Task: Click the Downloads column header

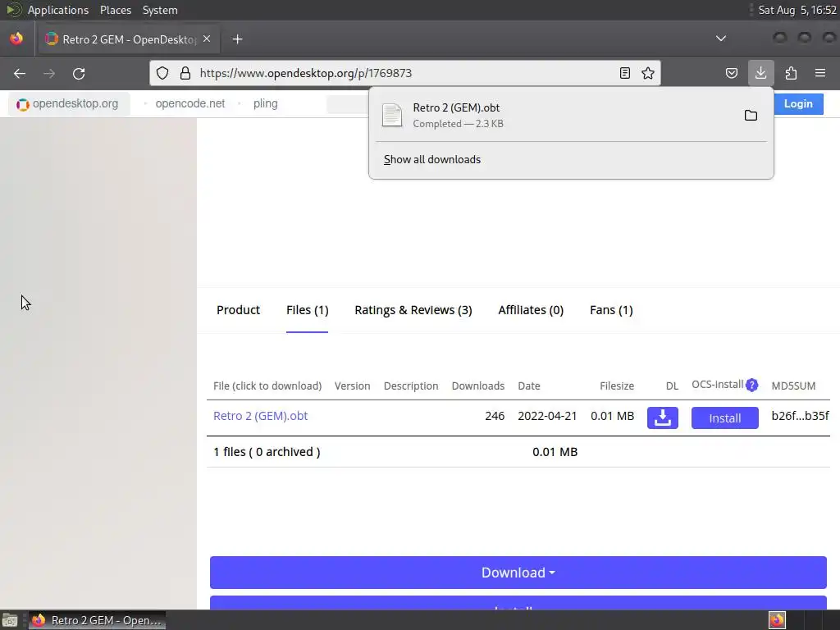Action: [478, 386]
